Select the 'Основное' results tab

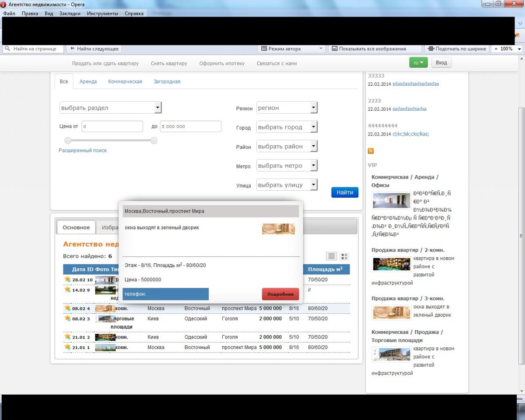click(76, 227)
